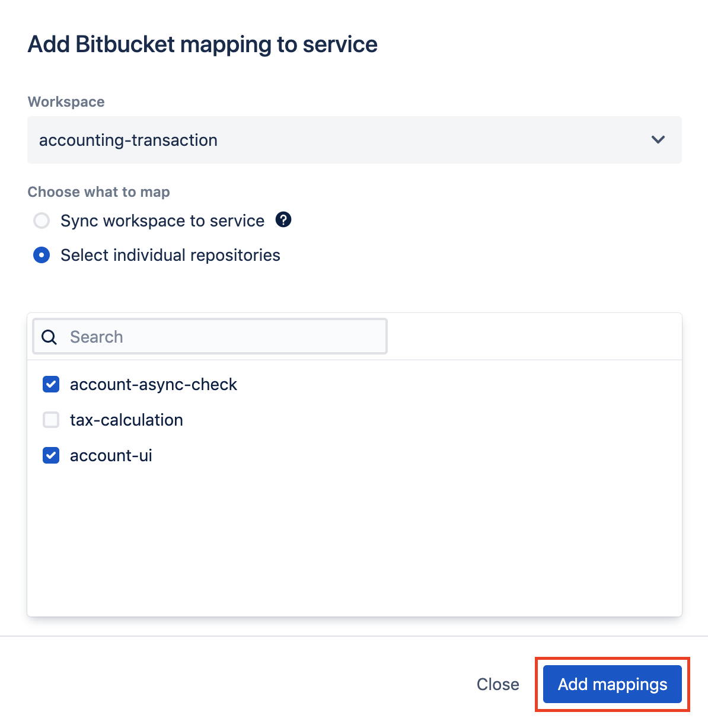708x728 pixels.
Task: Expand the Workspace dropdown chevron
Action: click(x=658, y=140)
